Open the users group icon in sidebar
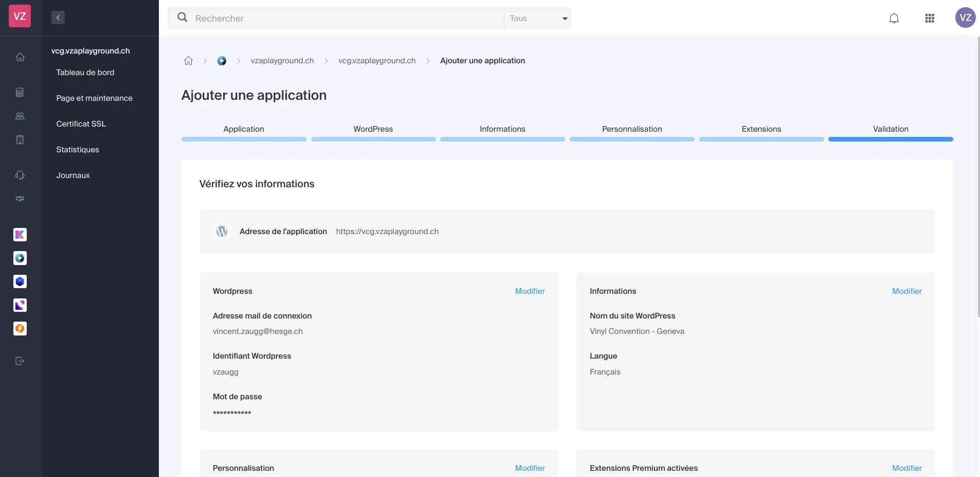Screen dimensions: 980x477 (x=20, y=116)
